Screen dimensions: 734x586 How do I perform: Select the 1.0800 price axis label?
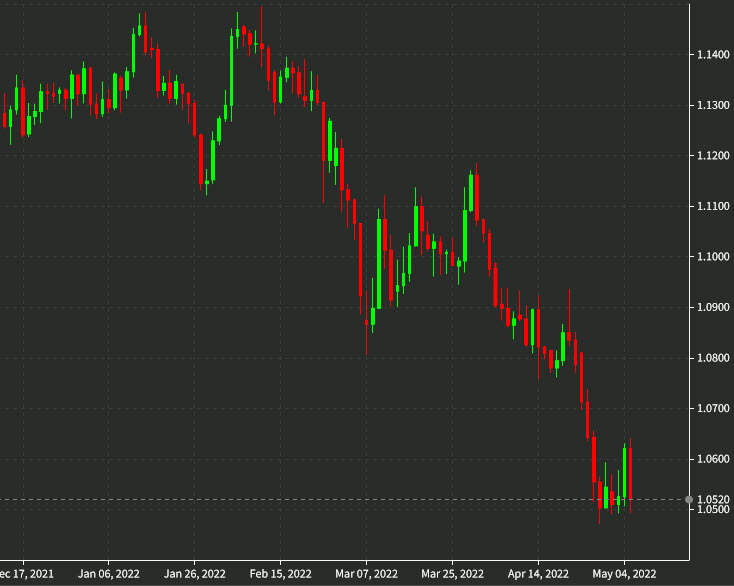(x=713, y=359)
